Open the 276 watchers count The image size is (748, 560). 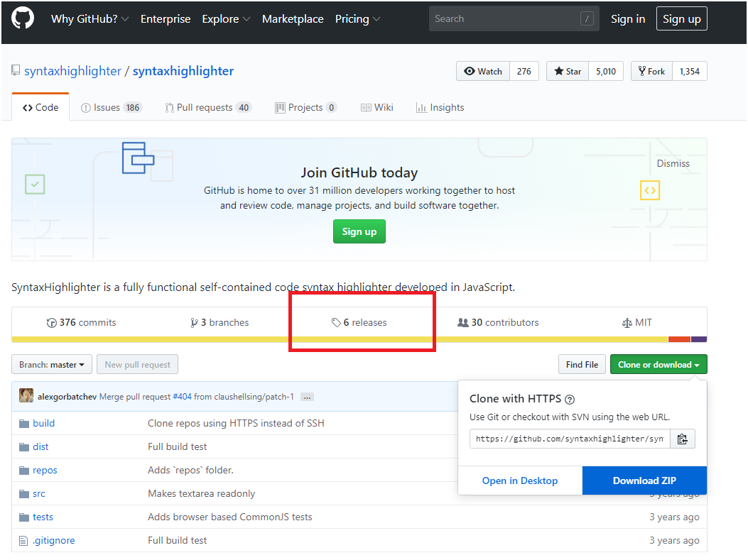point(524,71)
